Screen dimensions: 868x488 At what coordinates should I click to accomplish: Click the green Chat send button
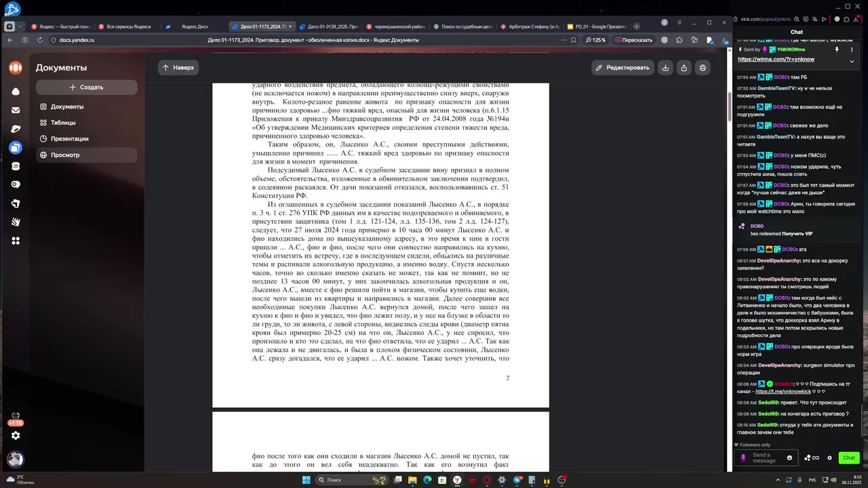pos(848,457)
